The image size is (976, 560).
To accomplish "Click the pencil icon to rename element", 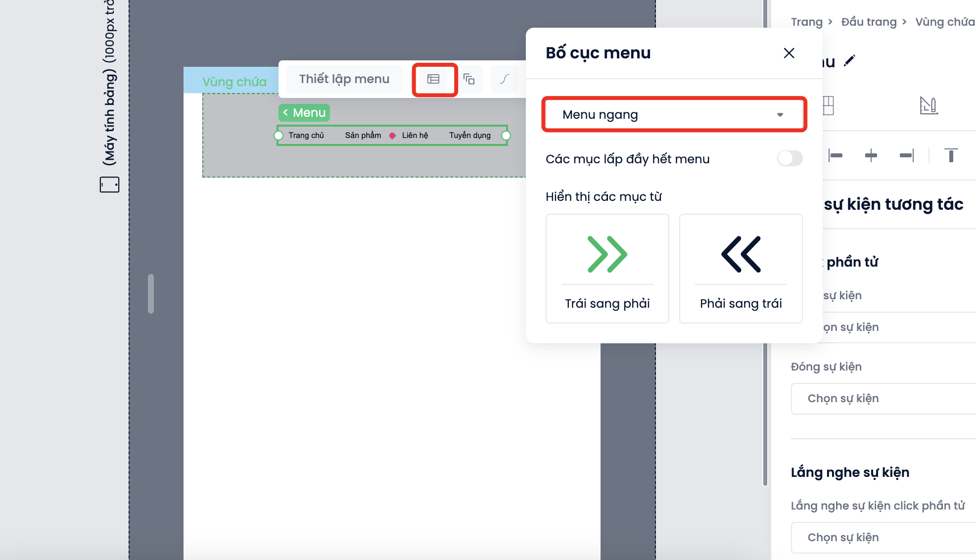I will (x=849, y=61).
